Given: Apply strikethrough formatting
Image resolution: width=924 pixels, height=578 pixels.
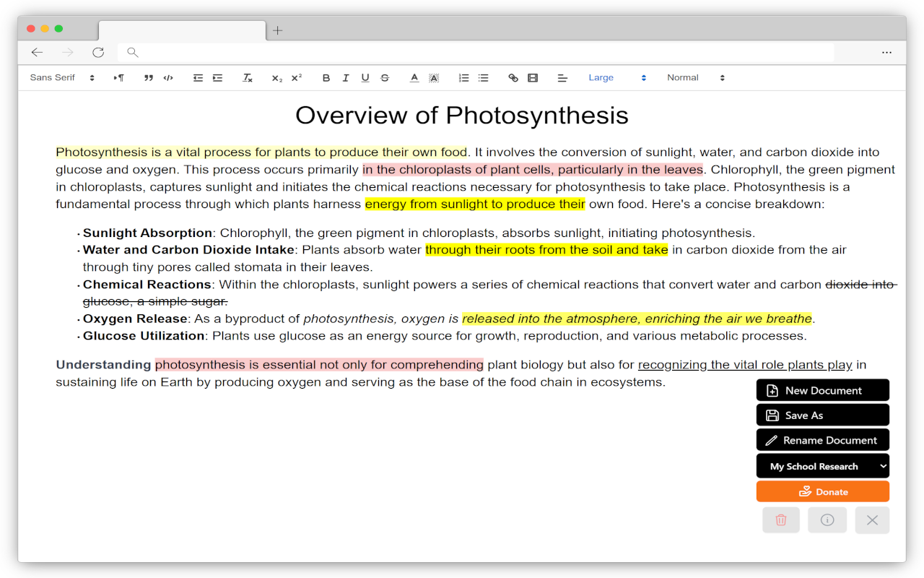Looking at the screenshot, I should (x=385, y=78).
